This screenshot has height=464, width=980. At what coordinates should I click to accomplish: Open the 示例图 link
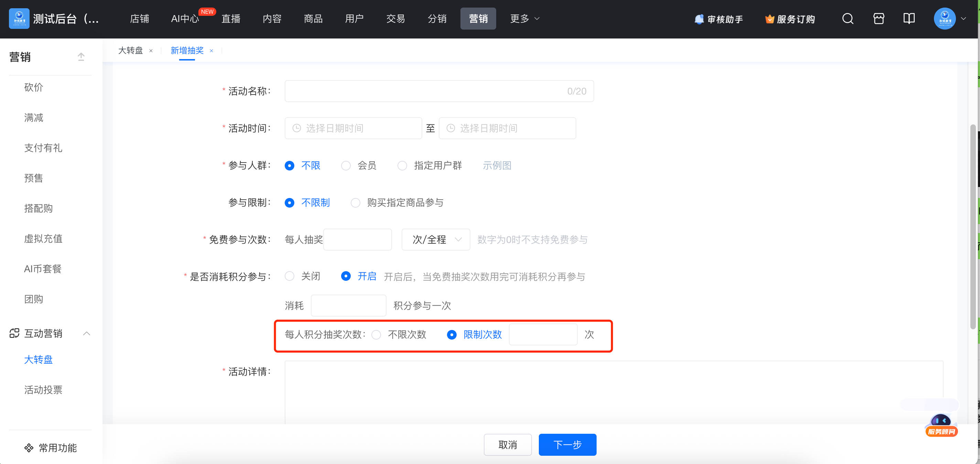point(497,165)
